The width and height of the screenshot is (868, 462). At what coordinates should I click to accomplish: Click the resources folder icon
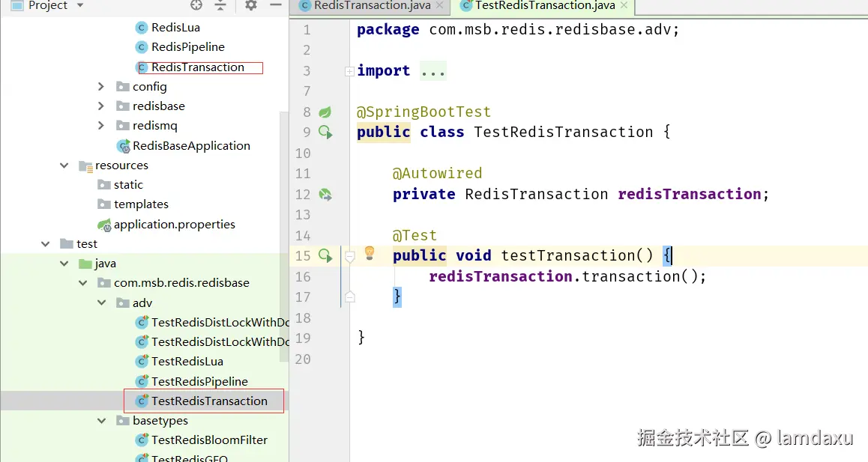pos(85,165)
